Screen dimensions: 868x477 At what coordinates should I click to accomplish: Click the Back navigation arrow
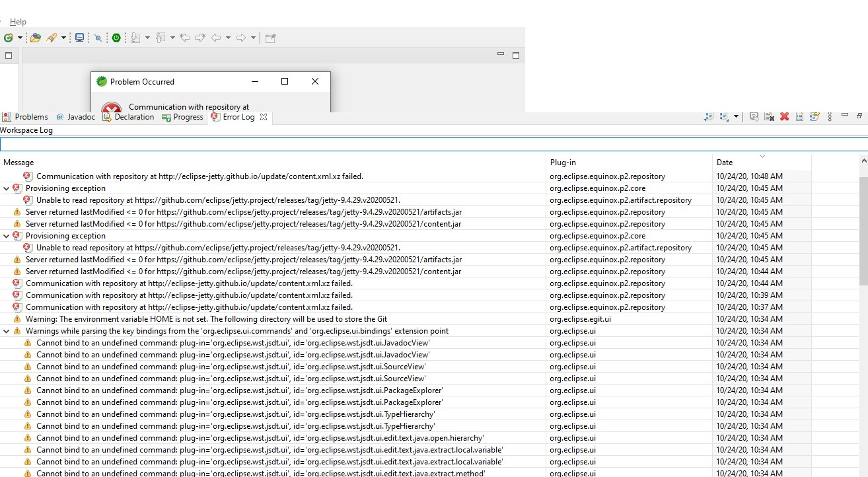pyautogui.click(x=216, y=38)
